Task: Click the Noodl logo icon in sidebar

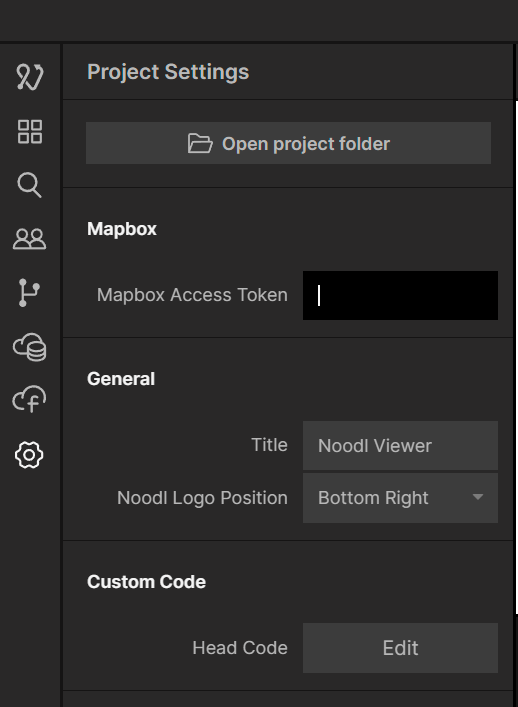Action: 30,76
